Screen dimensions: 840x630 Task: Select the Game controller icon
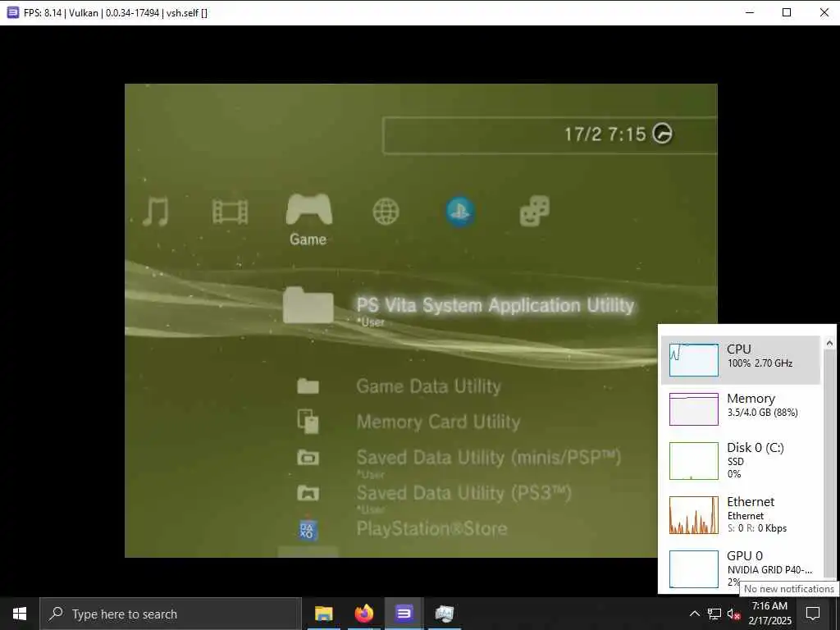click(309, 209)
